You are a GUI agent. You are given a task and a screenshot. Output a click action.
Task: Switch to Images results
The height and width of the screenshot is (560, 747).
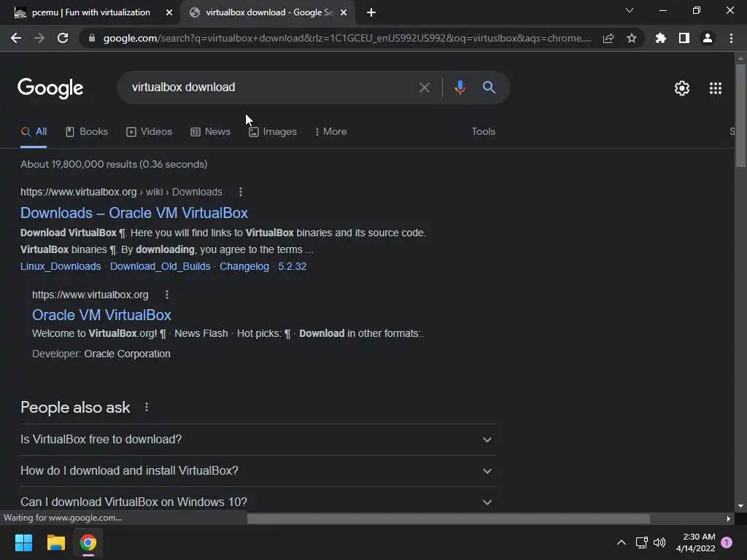[273, 132]
